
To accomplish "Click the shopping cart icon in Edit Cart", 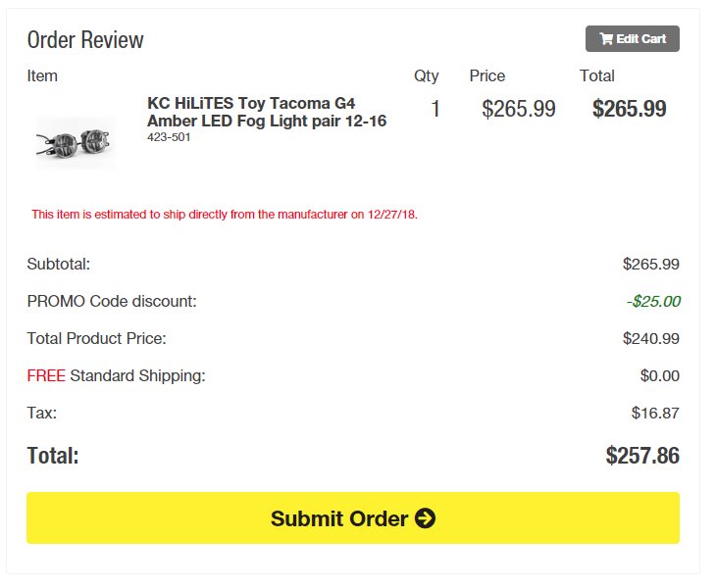I will click(x=606, y=39).
